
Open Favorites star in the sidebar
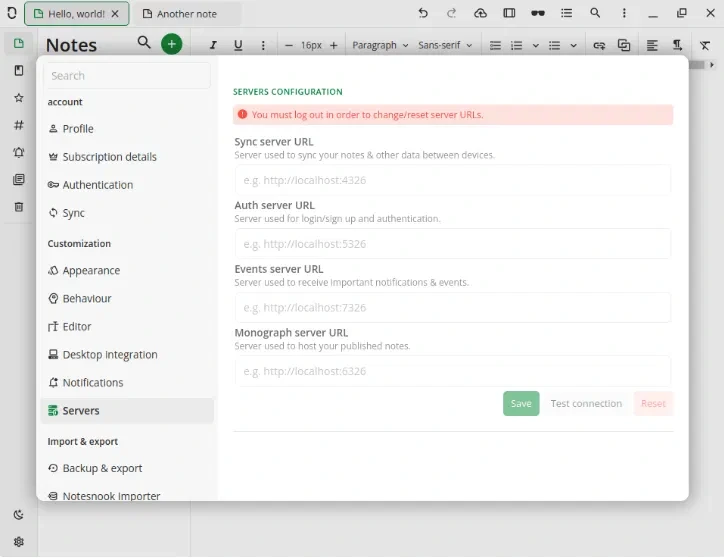[18, 98]
